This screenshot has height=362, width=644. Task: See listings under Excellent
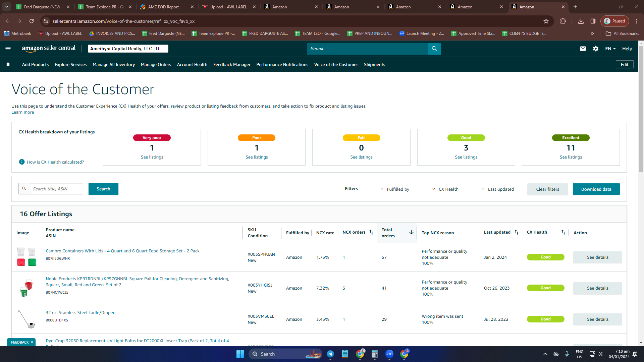pyautogui.click(x=571, y=157)
